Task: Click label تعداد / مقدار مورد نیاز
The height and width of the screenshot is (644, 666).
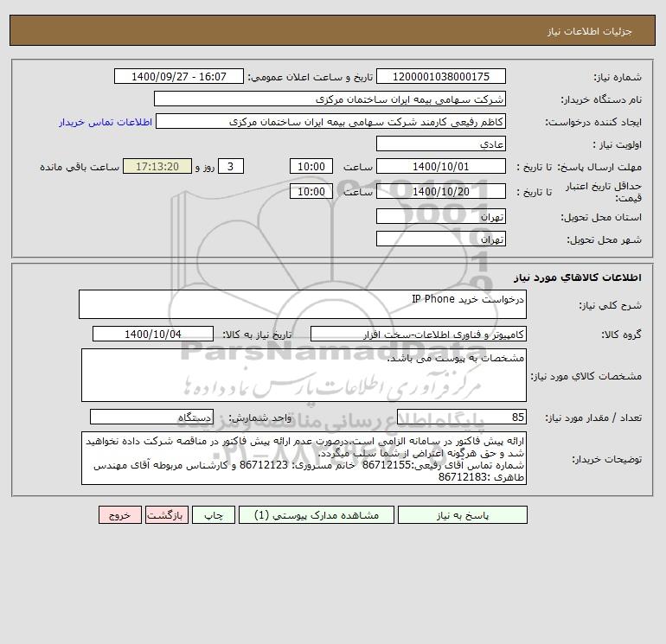Action: coord(593,418)
